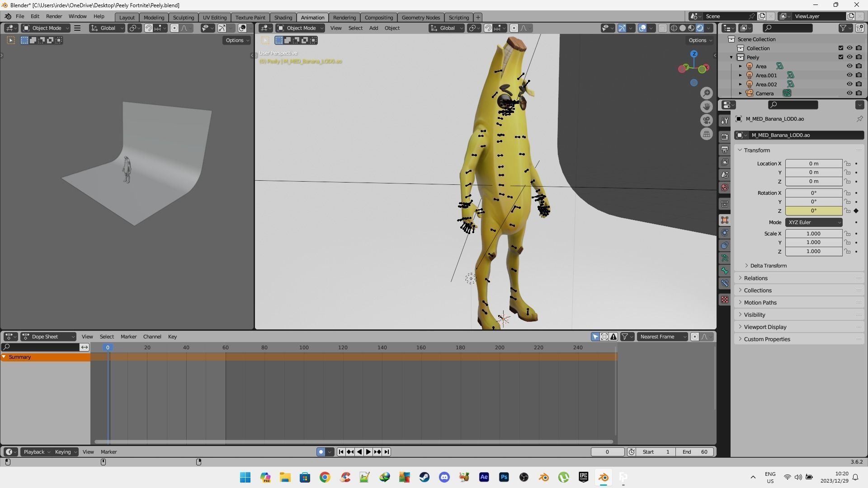Image resolution: width=868 pixels, height=488 pixels.
Task: Hide the Camera object in outliner
Action: coord(849,94)
